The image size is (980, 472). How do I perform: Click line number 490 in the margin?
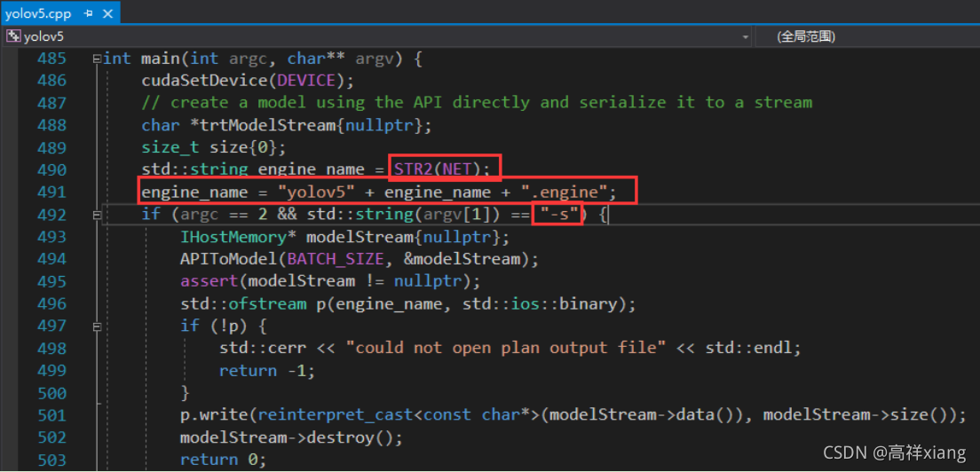coord(51,169)
